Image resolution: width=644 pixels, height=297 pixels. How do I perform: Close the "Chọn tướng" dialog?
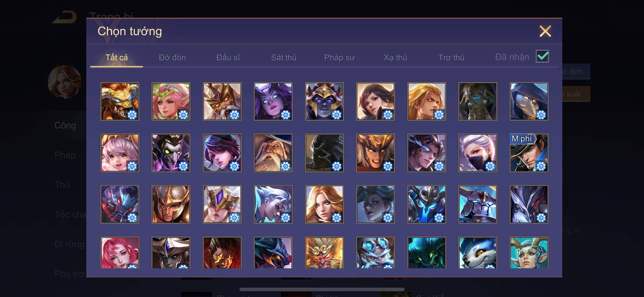545,31
